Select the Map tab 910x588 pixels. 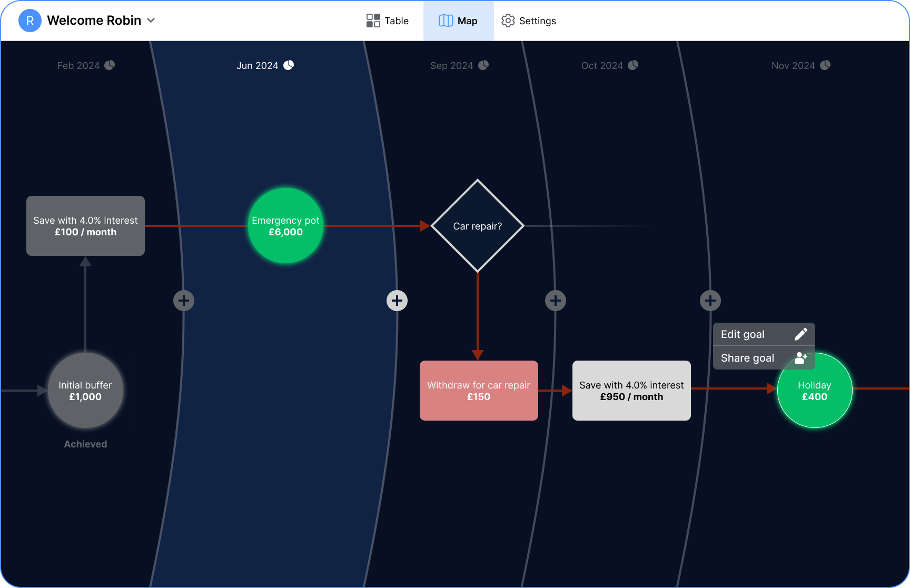pos(458,21)
